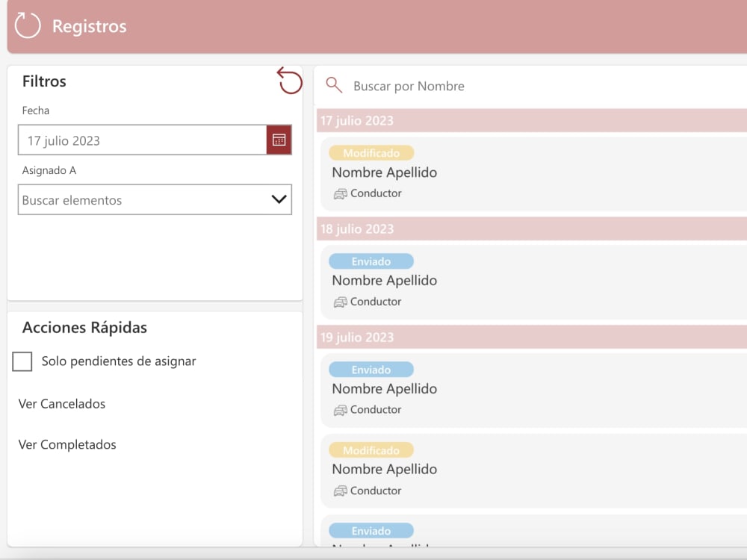Click the 17 julio 2023 date header
Viewport: 747px width, 560px height.
(532, 120)
